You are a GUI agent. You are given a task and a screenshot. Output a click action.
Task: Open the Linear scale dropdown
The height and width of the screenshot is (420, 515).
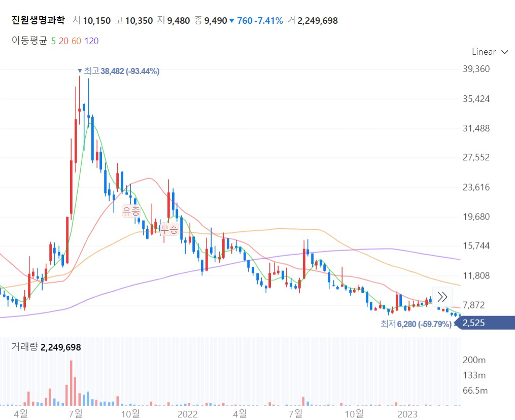[x=490, y=52]
